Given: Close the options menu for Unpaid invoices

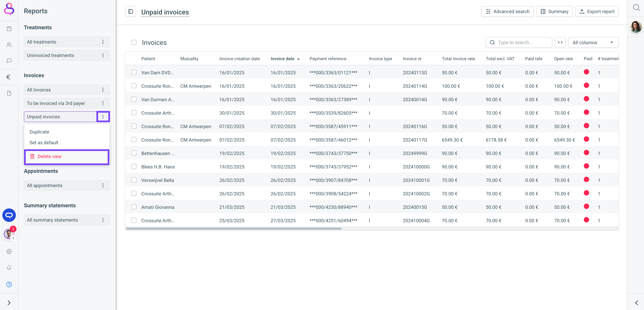Looking at the screenshot, I should (103, 117).
